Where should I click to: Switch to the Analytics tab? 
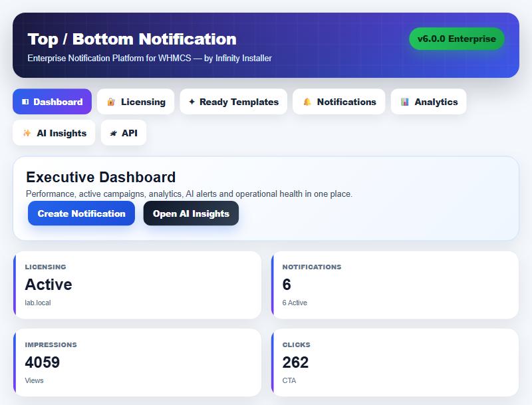click(428, 102)
